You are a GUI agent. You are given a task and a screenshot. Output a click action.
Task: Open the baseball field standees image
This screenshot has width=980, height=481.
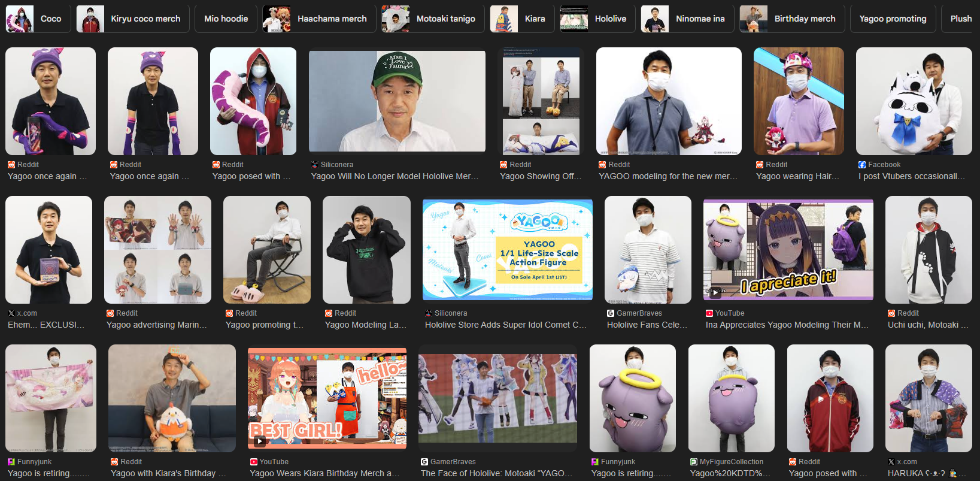coord(497,398)
